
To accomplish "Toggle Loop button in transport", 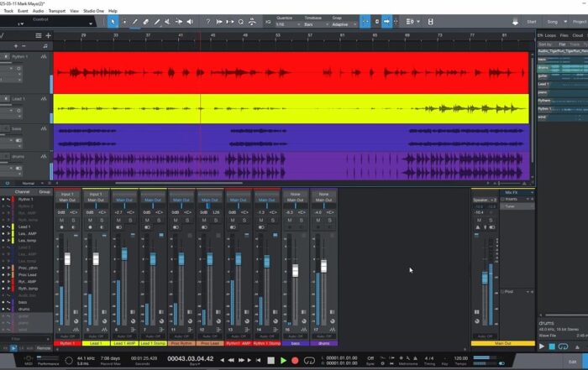I will click(x=309, y=361).
